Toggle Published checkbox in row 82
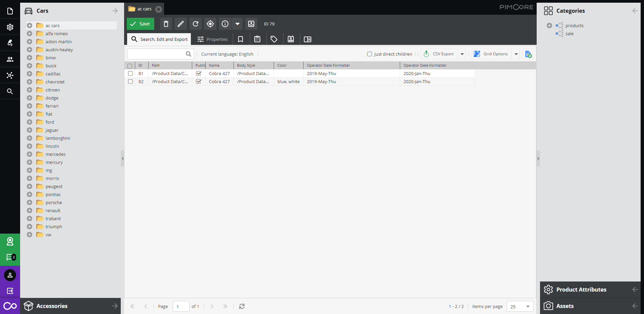 pos(199,81)
